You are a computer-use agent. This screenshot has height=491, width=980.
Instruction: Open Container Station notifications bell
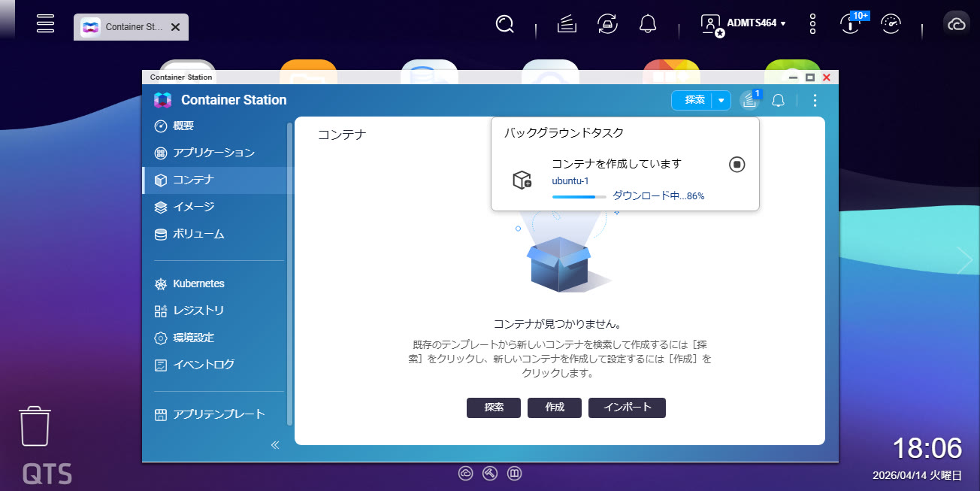[x=779, y=100]
